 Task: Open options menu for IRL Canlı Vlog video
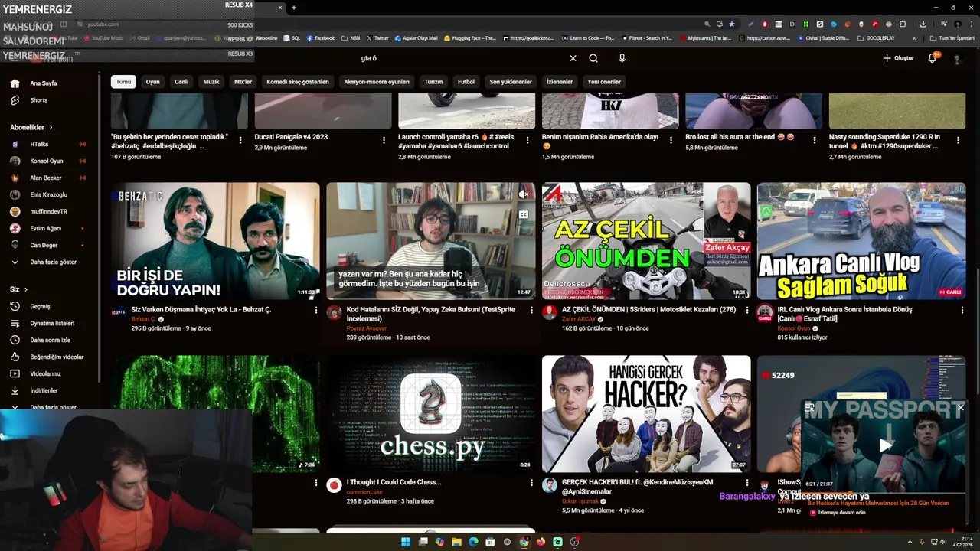coord(962,311)
